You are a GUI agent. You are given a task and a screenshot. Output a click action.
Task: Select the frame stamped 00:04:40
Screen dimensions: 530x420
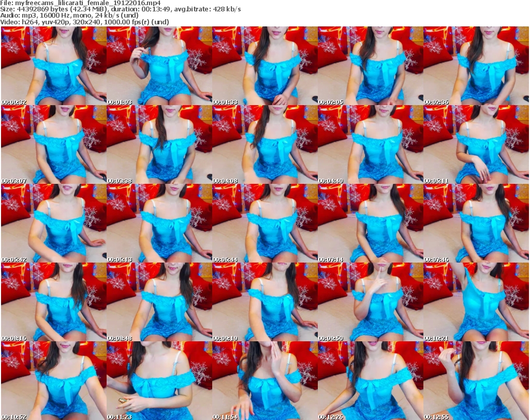[370, 144]
